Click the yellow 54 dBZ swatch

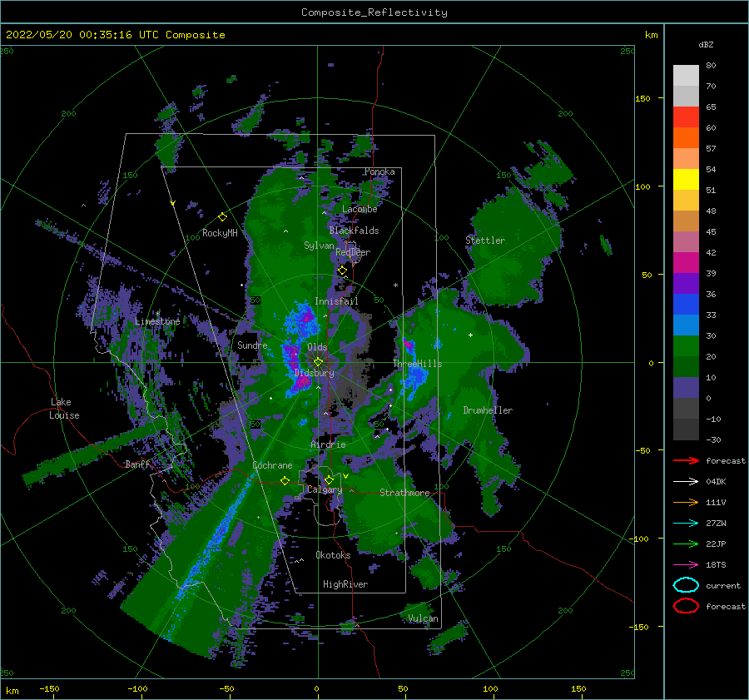coord(686,179)
